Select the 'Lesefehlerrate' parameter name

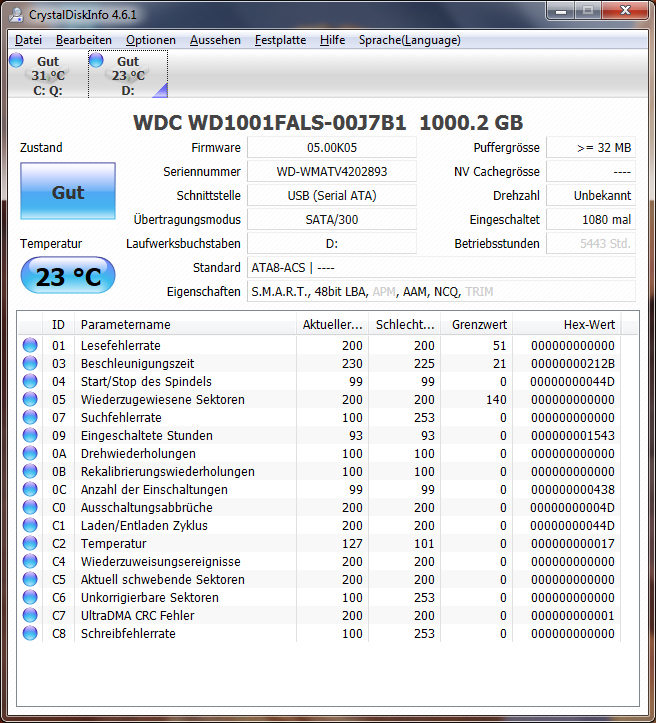[x=121, y=345]
